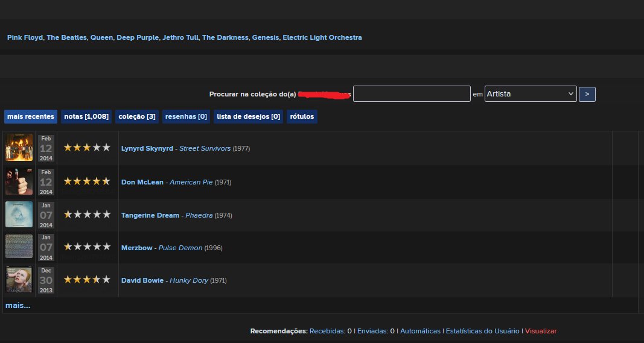644x343 pixels.
Task: Select the rótulos tab
Action: [302, 116]
